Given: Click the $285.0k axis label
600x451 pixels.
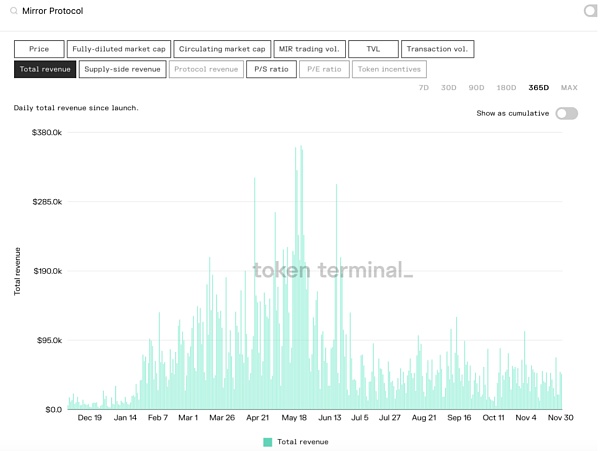Looking at the screenshot, I should 47,202.
